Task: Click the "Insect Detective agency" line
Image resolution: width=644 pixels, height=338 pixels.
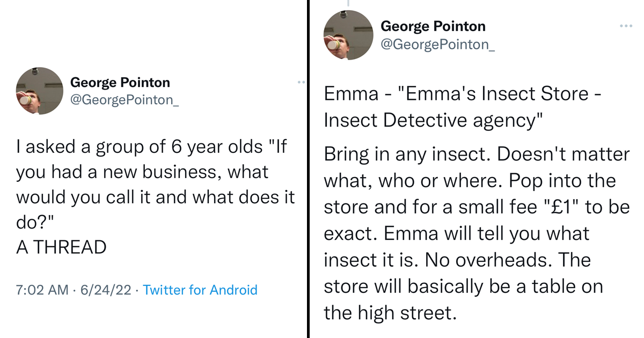Action: [x=432, y=121]
